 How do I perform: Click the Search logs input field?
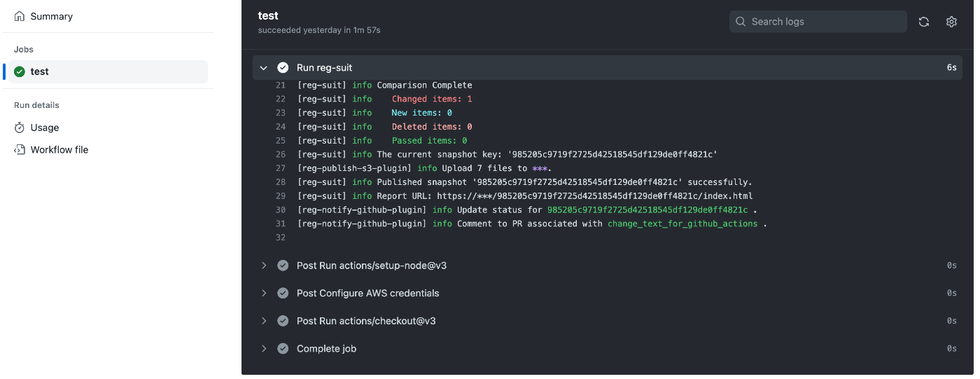coord(818,22)
